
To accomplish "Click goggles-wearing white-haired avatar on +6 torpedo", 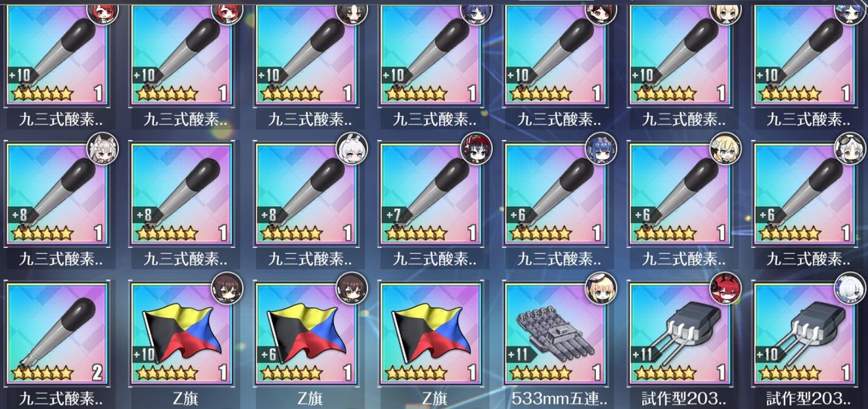I will [851, 148].
